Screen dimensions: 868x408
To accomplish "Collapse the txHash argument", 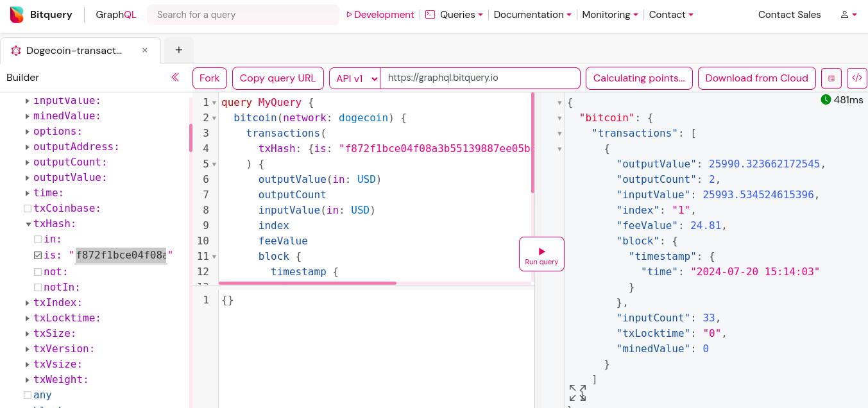I will pyautogui.click(x=28, y=224).
